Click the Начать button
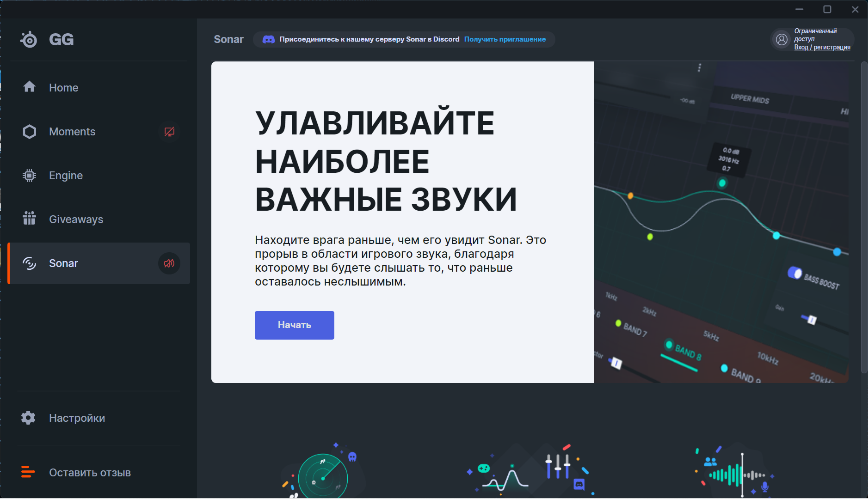 [x=295, y=325]
